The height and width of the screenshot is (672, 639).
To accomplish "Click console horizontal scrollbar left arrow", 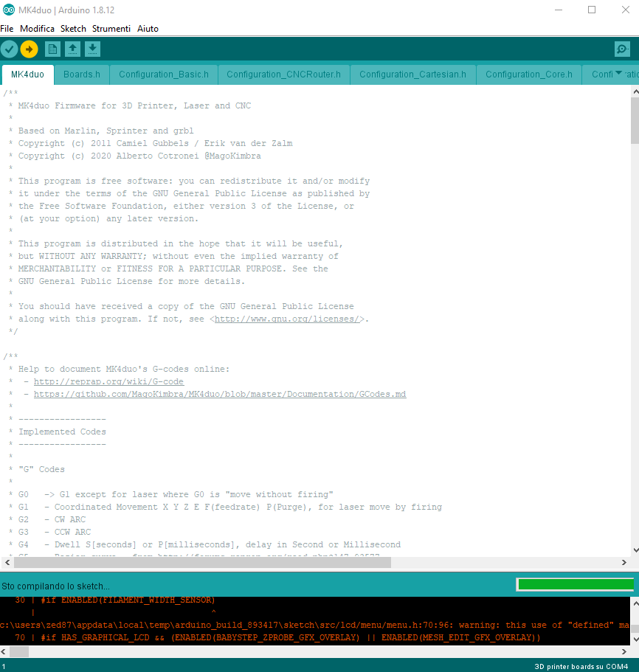I will point(4,651).
